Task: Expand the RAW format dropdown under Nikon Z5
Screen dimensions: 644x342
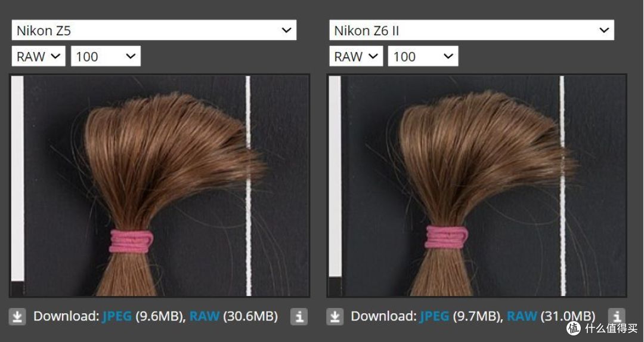Action: click(38, 57)
